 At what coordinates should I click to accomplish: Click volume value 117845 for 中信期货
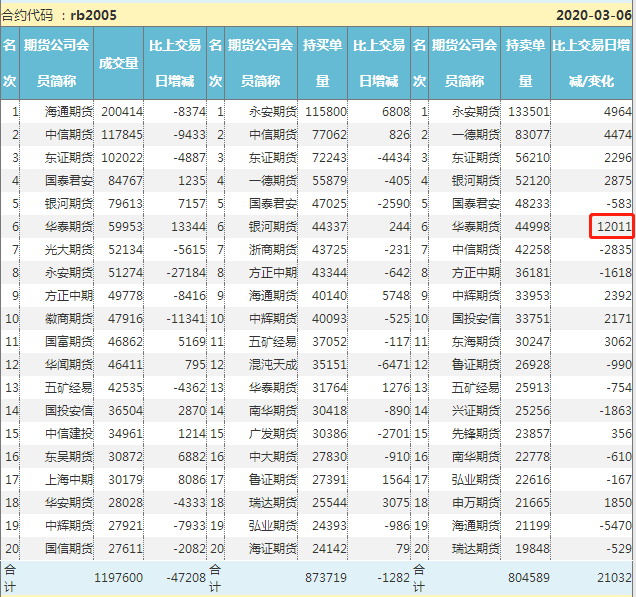[122, 135]
